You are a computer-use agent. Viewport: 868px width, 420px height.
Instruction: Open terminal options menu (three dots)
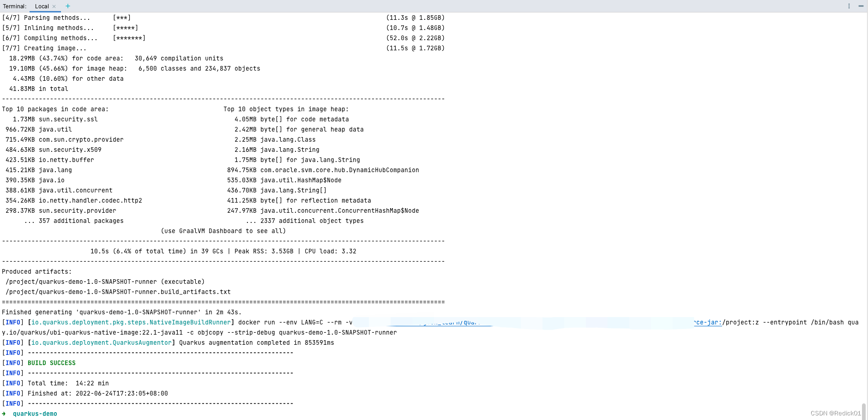[849, 6]
